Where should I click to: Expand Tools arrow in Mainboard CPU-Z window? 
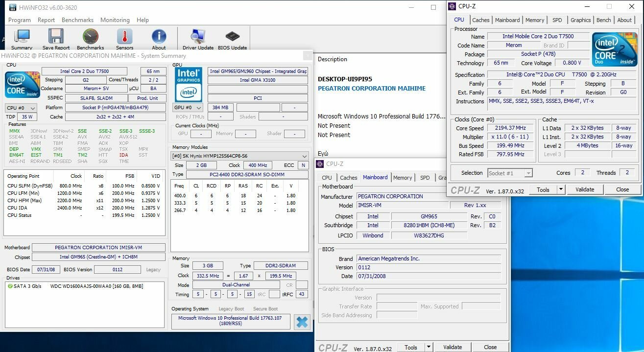click(429, 347)
